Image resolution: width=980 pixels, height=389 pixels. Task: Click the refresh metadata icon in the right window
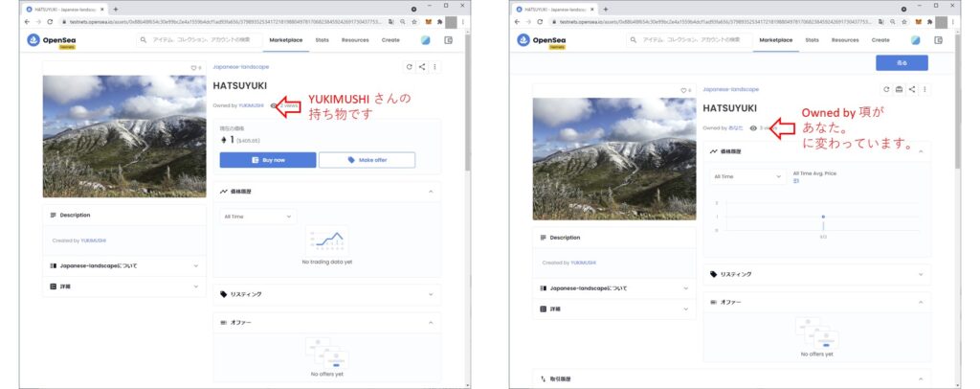click(x=886, y=89)
